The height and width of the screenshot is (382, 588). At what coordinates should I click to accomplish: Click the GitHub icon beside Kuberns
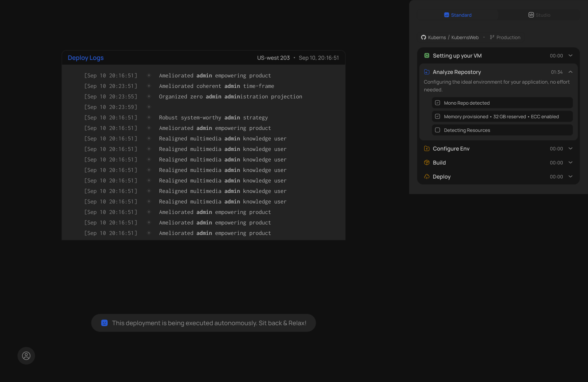tap(423, 37)
